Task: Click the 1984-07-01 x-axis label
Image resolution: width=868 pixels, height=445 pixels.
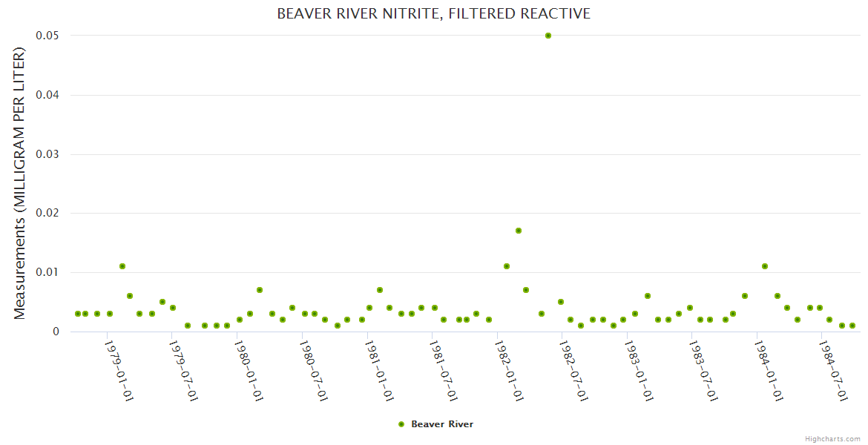Action: (x=833, y=371)
